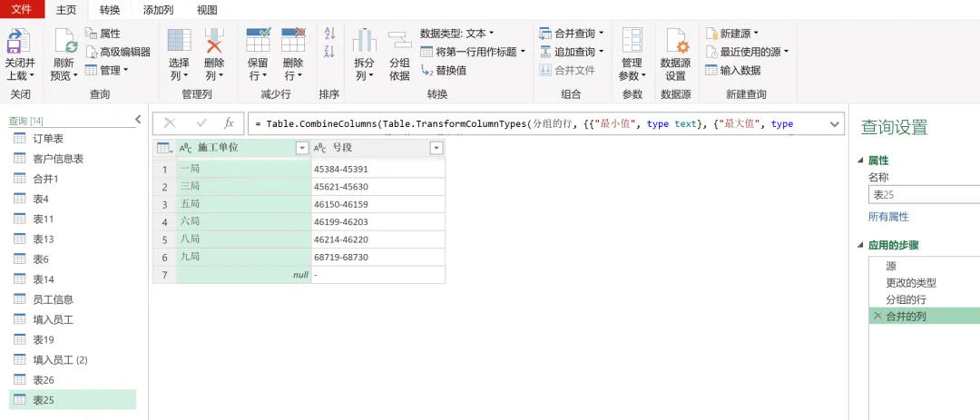Click the Manage Parameters (管理参数) icon
980x420 pixels.
(x=632, y=41)
